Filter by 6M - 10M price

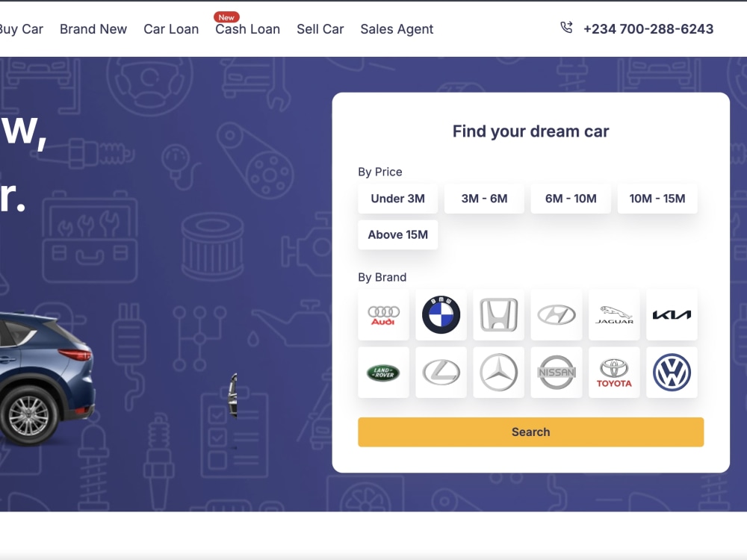click(571, 199)
